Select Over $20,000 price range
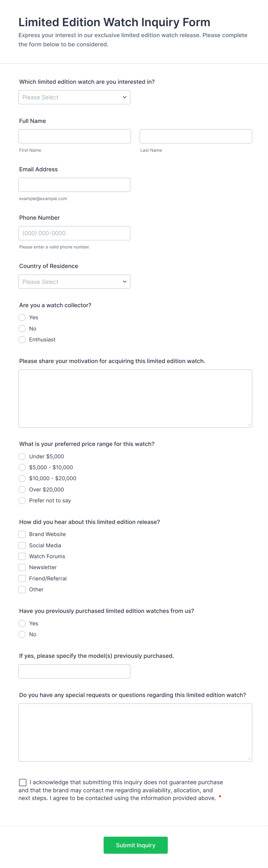The image size is (268, 868). coord(22,489)
